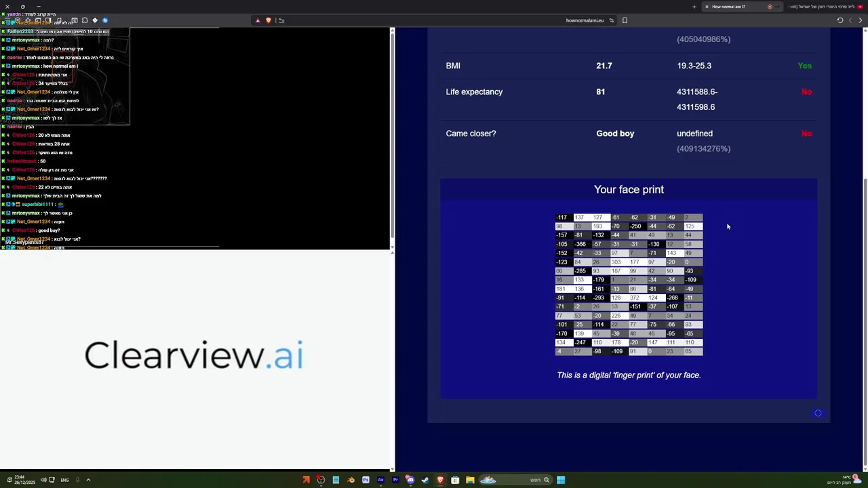
Task: Click the red 'No' in Life expectancy row
Action: click(806, 92)
